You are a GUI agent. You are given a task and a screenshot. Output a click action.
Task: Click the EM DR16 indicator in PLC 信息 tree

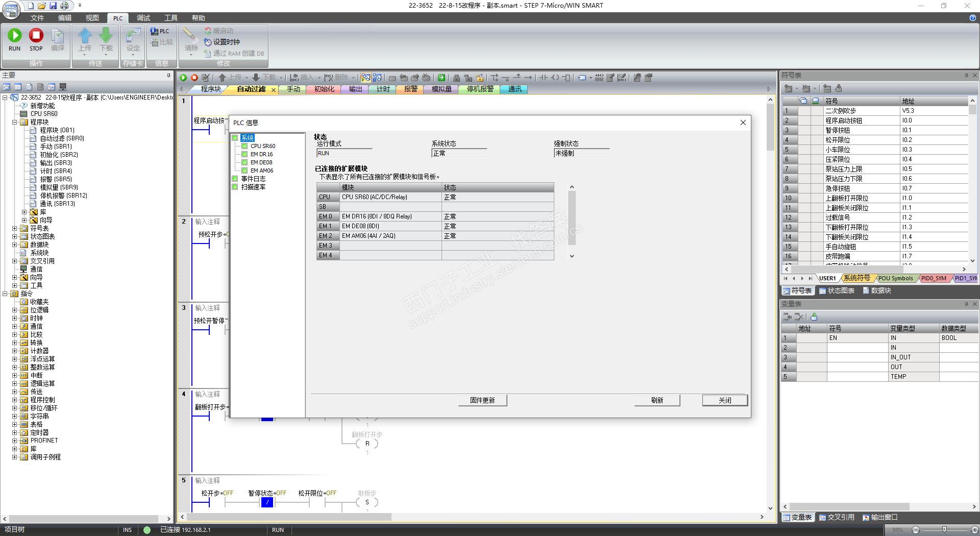click(244, 154)
